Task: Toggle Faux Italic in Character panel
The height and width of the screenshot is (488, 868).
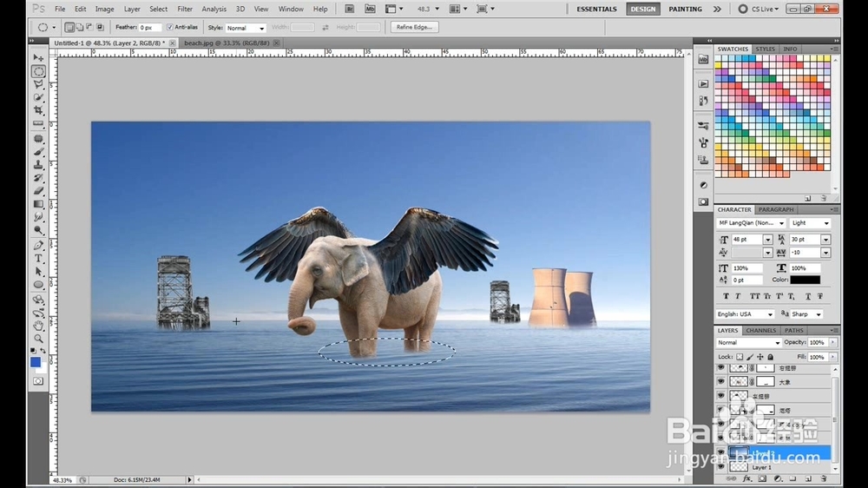Action: (x=738, y=296)
